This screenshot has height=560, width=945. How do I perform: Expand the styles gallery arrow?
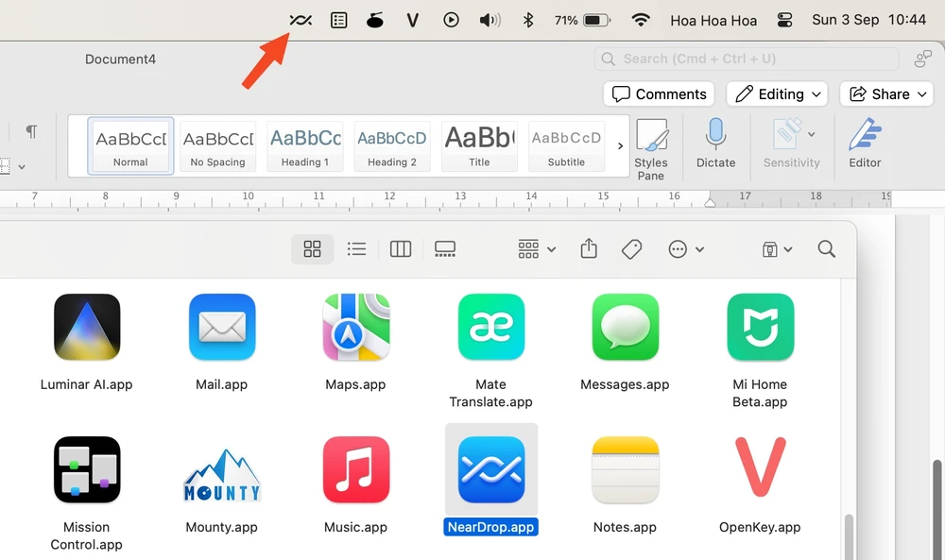pos(620,145)
